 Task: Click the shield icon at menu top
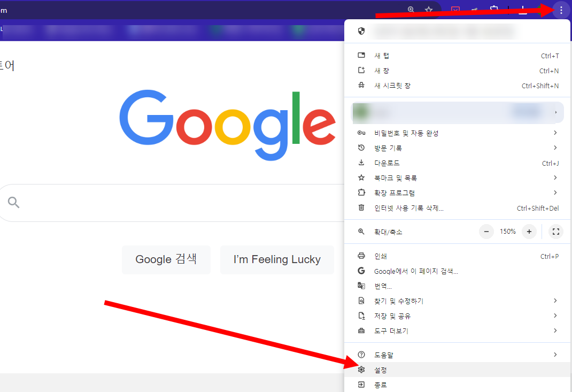point(361,31)
